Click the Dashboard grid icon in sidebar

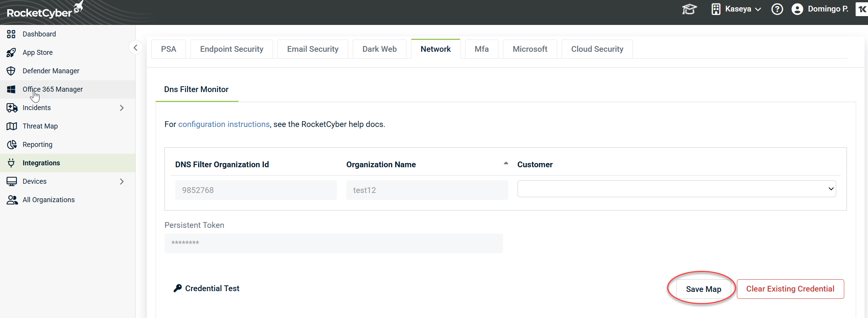(11, 34)
